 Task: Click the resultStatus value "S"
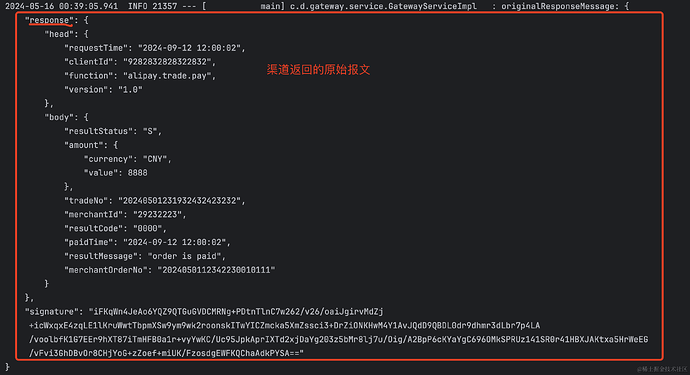click(150, 131)
